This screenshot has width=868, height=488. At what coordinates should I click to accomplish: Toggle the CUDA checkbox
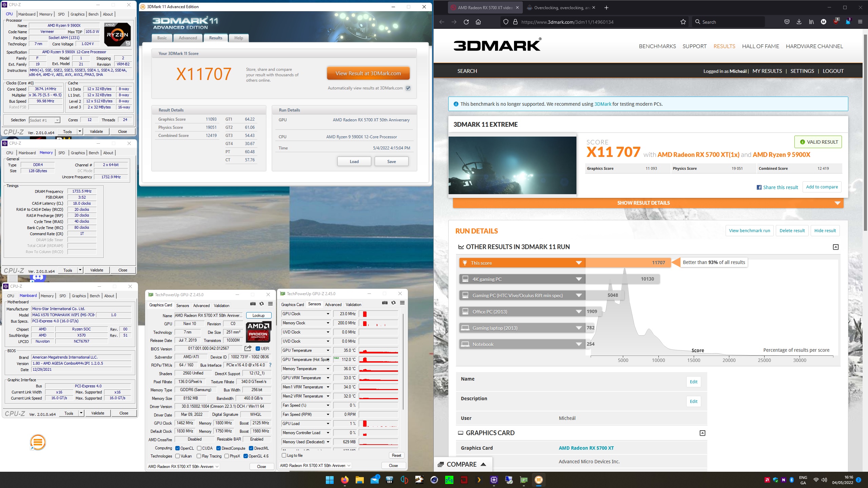click(x=199, y=448)
